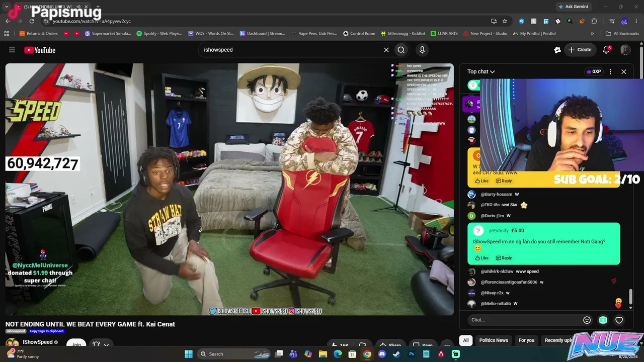Screen dimensions: 644x362
Task: Go back in the browser
Action: click(x=8, y=21)
